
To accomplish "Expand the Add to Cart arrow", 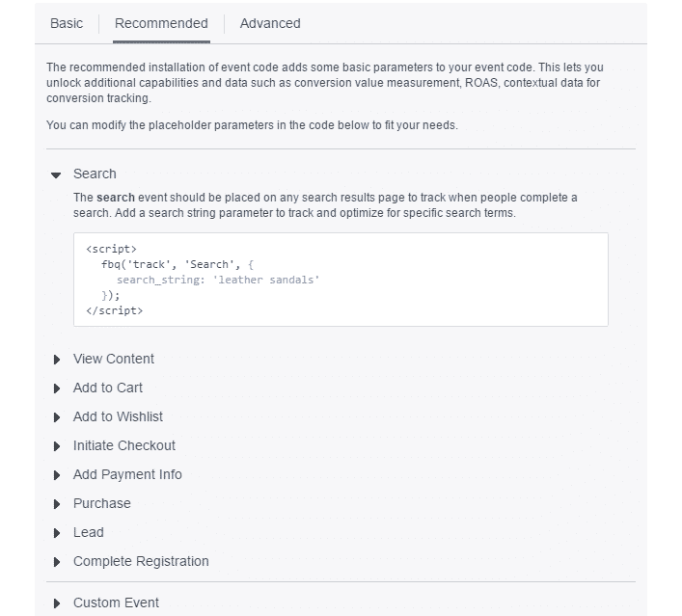I will coord(57,388).
